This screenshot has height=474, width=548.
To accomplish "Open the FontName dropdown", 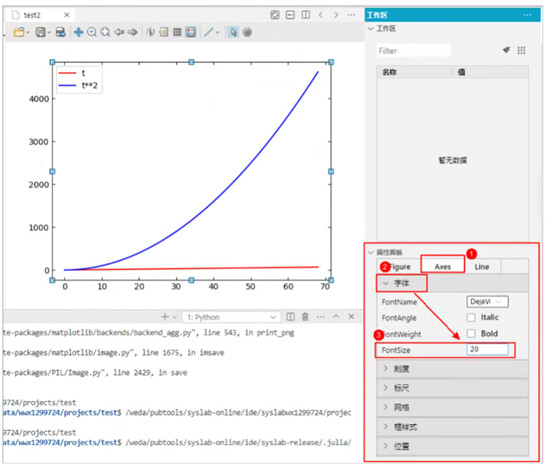I will click(x=487, y=301).
